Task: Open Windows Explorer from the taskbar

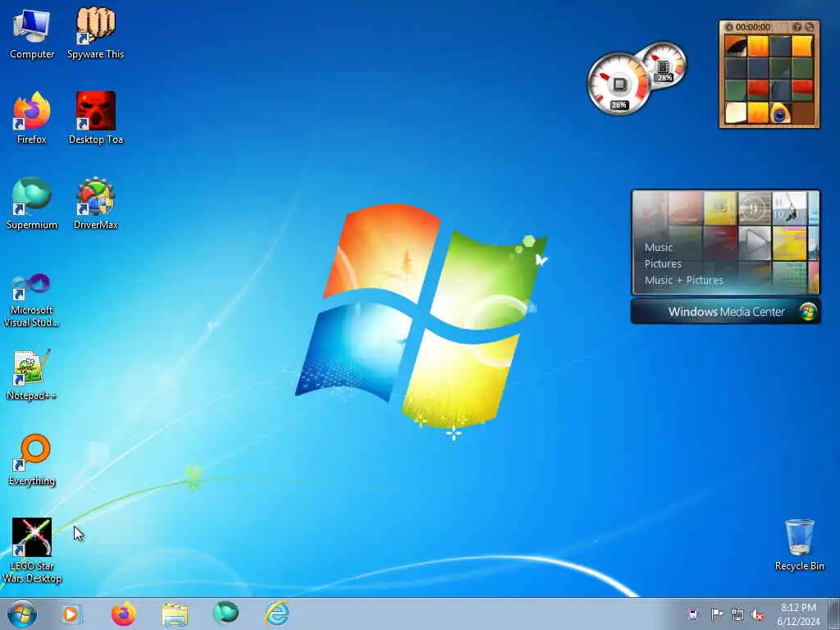Action: click(175, 614)
